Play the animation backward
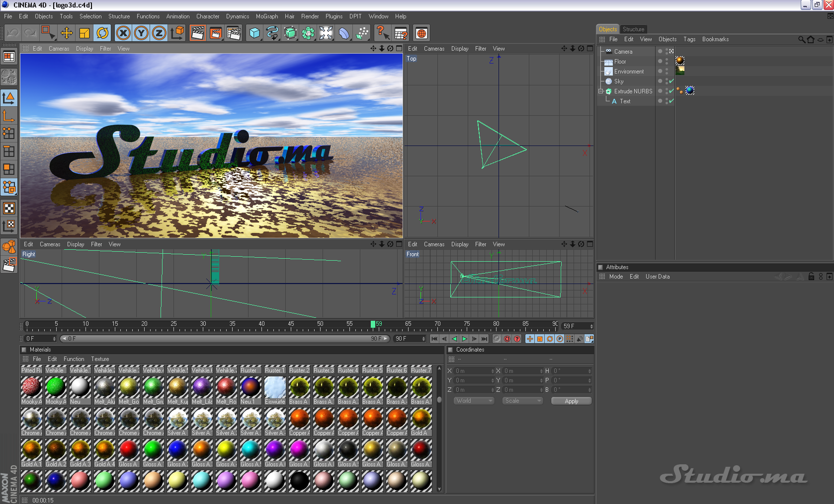 (x=454, y=339)
